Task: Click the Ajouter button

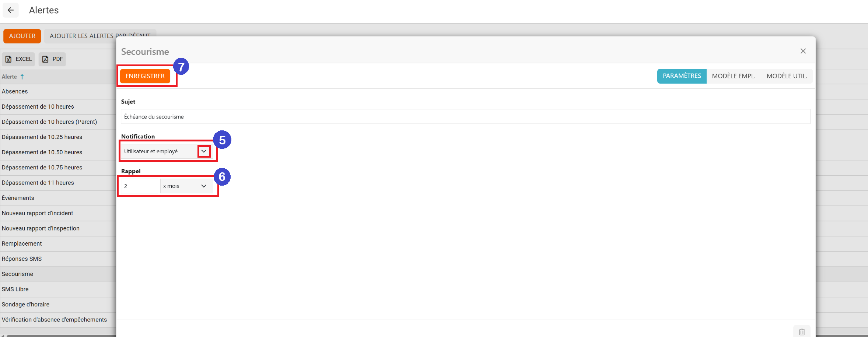Action: (x=22, y=36)
